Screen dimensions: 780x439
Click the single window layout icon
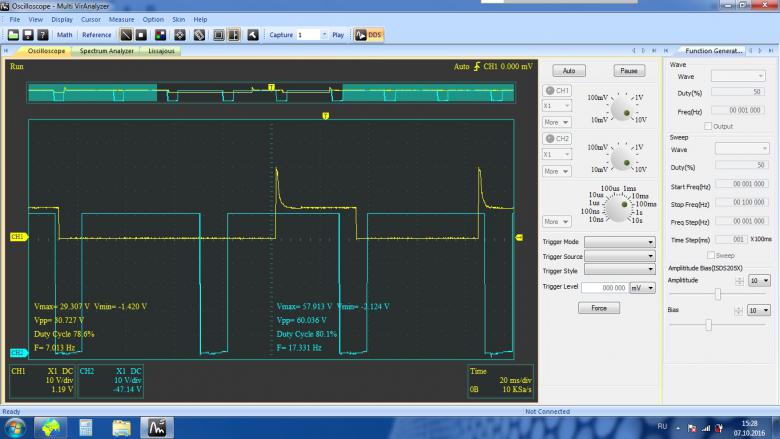coord(218,35)
